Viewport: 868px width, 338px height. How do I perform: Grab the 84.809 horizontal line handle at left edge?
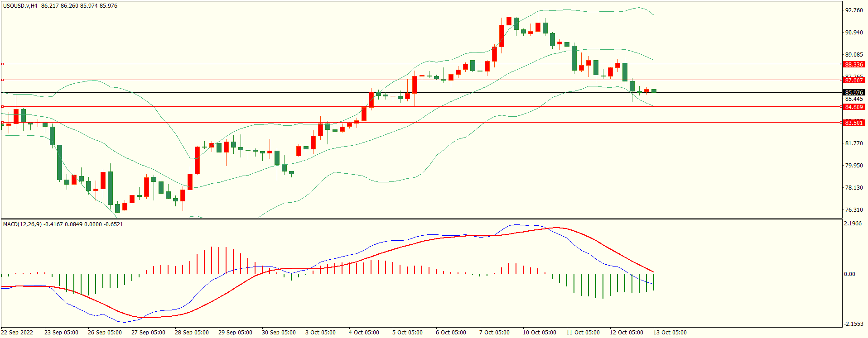[3, 106]
